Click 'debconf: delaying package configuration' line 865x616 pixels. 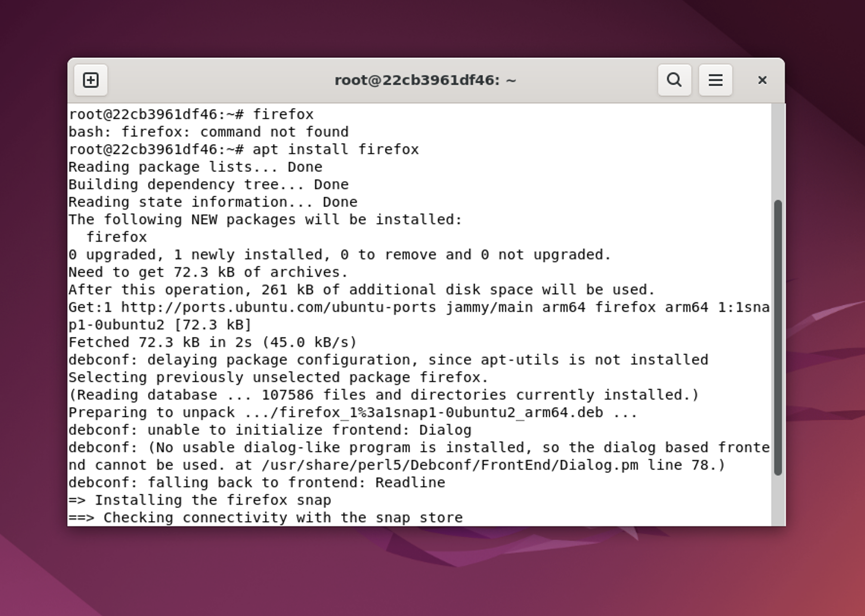click(x=388, y=360)
